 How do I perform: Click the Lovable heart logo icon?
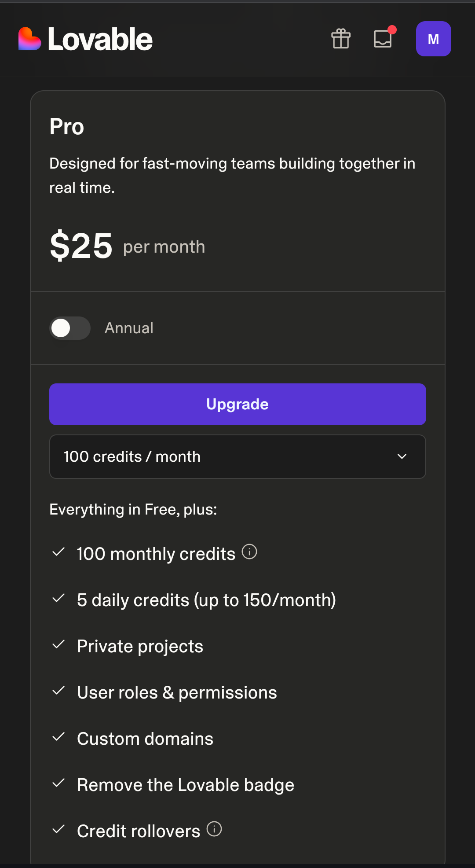(x=29, y=39)
